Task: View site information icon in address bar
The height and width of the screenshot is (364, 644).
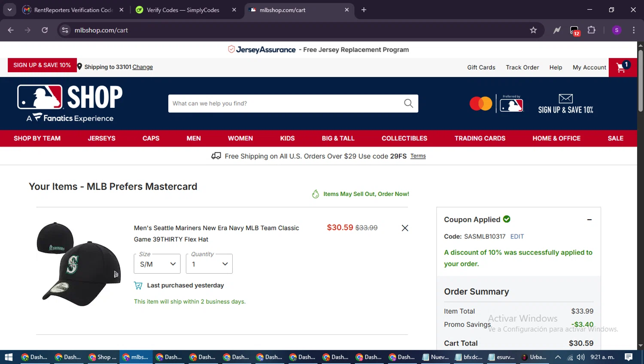Action: (65, 30)
